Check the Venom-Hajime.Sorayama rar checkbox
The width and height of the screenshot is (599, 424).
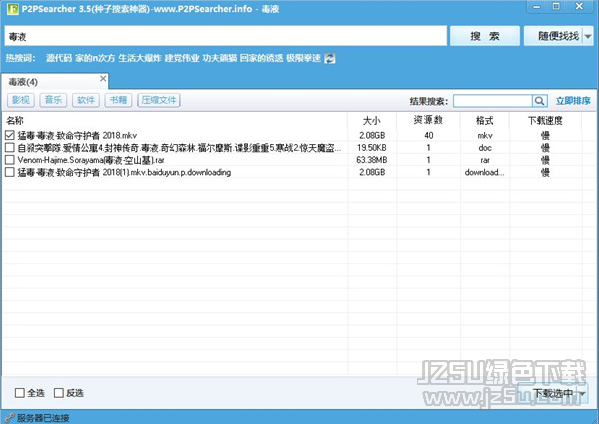10,160
